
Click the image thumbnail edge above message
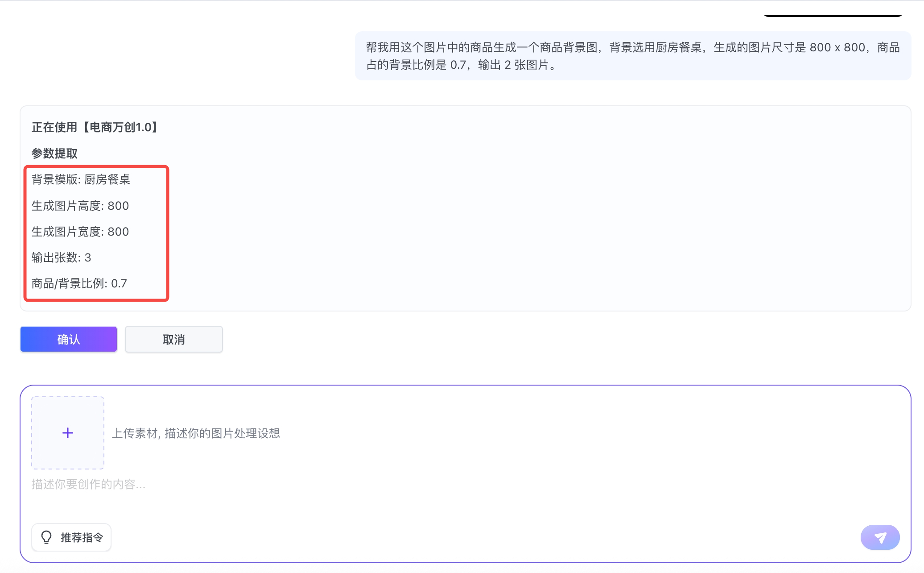click(x=833, y=15)
